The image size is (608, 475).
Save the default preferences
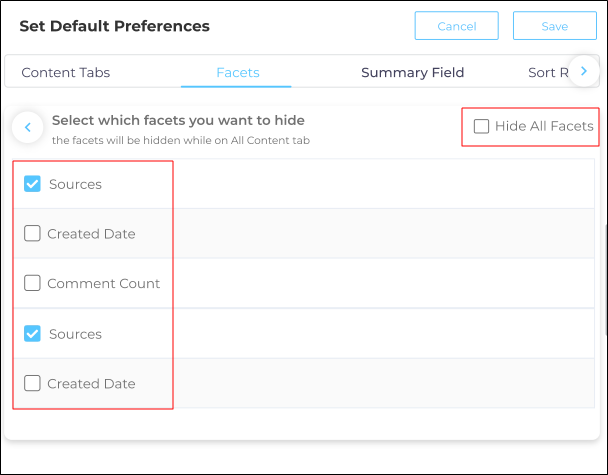[x=554, y=26]
